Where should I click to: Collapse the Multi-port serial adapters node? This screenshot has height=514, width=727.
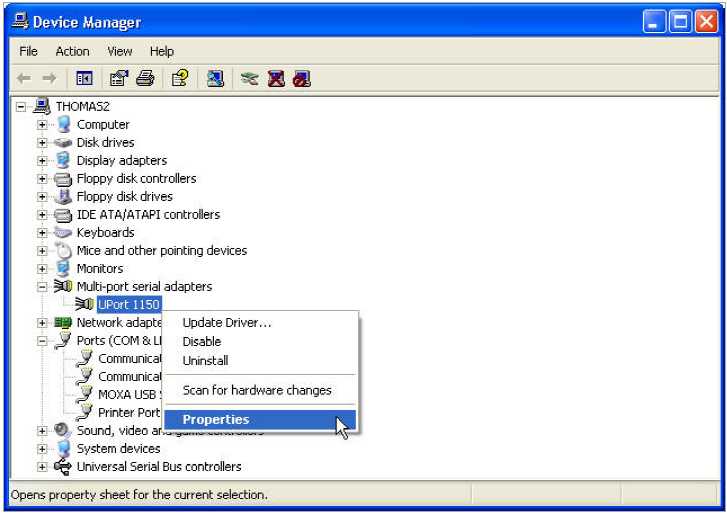coord(43,287)
